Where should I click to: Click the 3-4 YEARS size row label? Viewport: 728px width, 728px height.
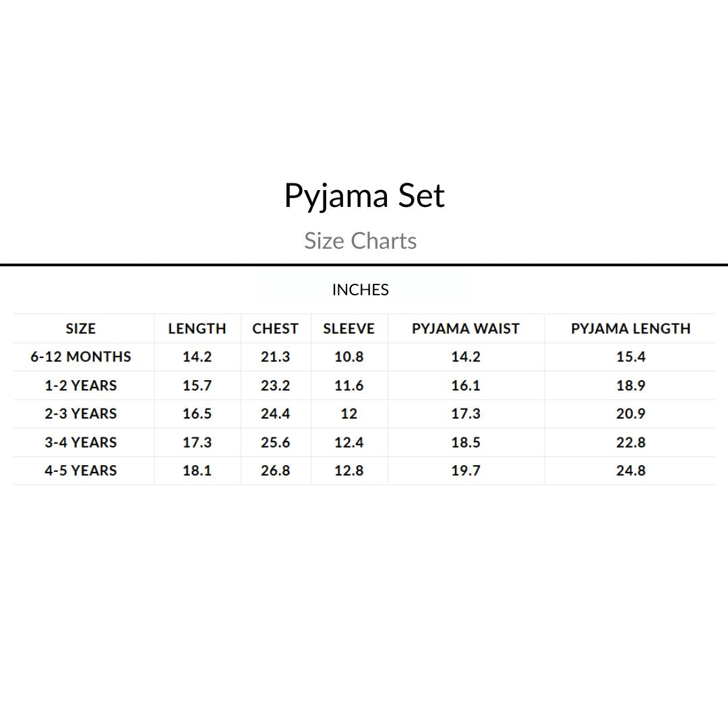(81, 443)
